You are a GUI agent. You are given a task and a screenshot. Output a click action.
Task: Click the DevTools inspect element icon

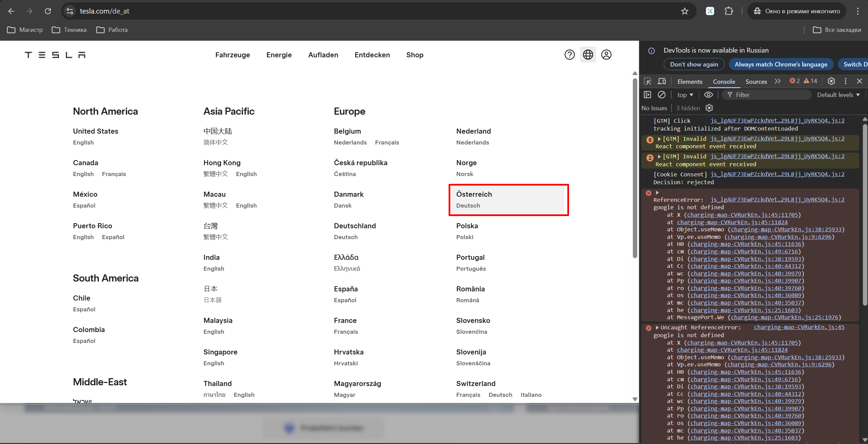[x=647, y=81]
